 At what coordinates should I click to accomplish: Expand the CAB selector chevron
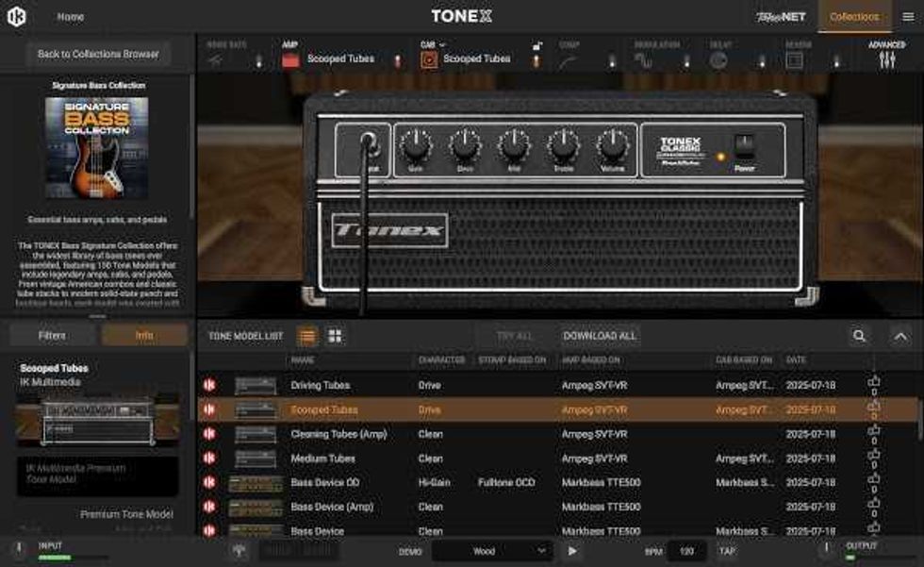(442, 44)
